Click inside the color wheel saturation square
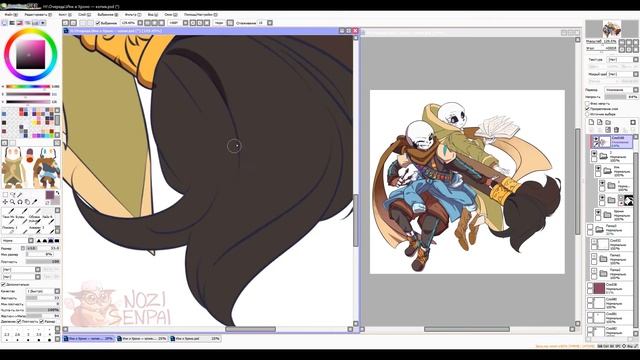The image size is (640, 360). (30, 54)
